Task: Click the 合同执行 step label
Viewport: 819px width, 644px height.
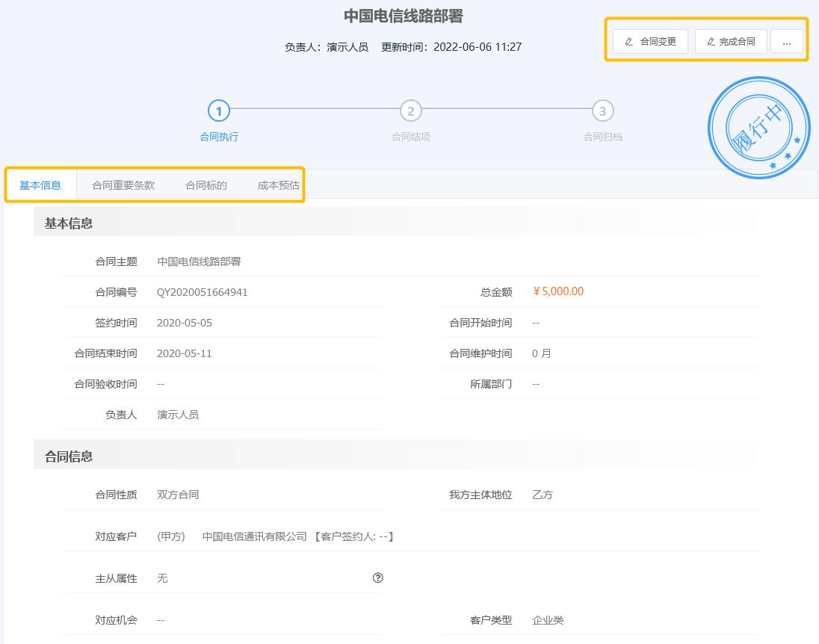Action: [219, 137]
